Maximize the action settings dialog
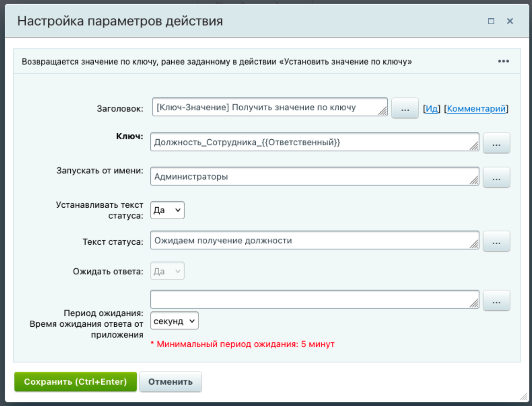 click(491, 21)
